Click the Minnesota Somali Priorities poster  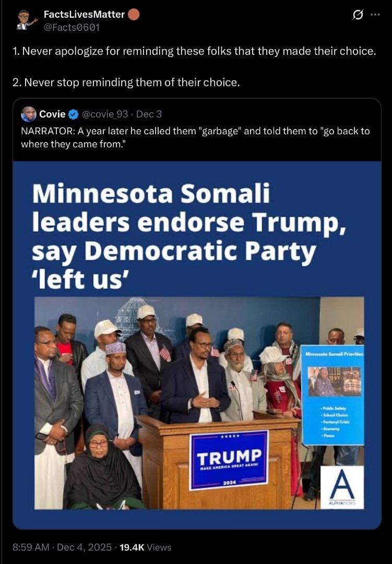pyautogui.click(x=332, y=395)
